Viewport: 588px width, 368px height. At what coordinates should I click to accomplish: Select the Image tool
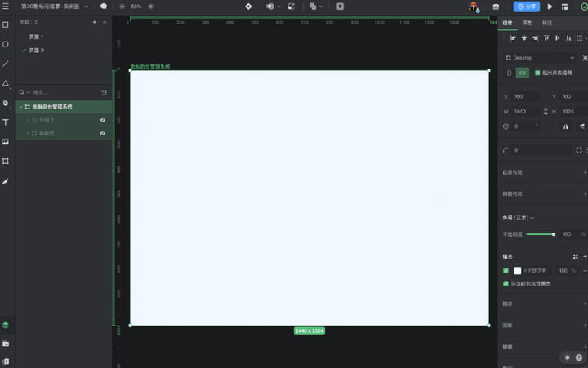click(6, 142)
